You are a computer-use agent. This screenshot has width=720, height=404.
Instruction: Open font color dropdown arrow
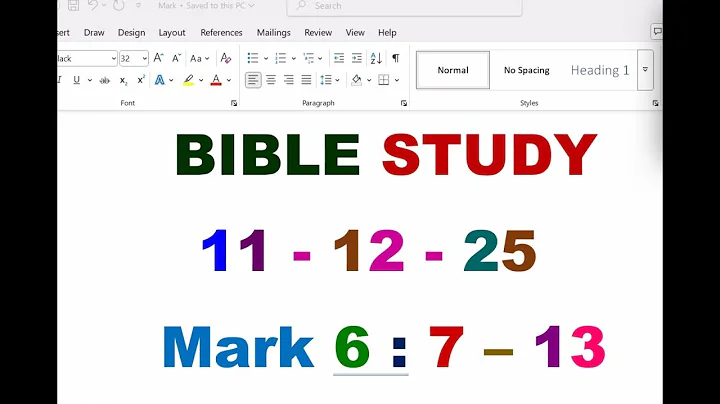229,80
